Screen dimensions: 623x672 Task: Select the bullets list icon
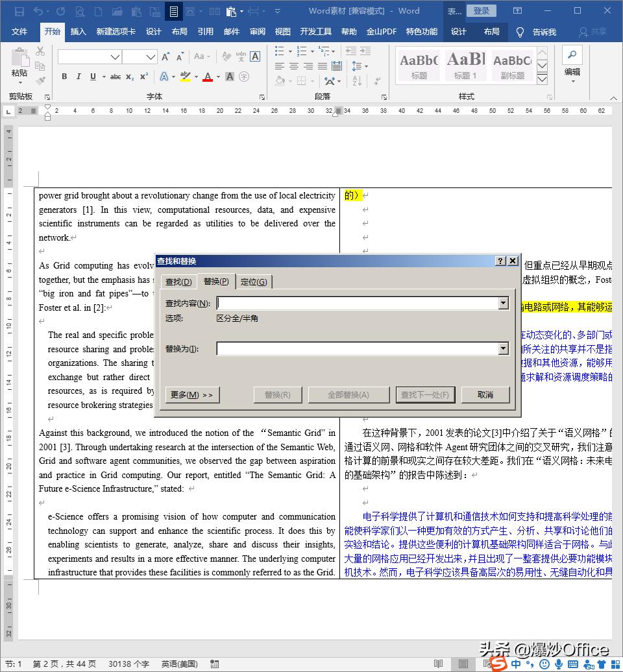click(279, 51)
